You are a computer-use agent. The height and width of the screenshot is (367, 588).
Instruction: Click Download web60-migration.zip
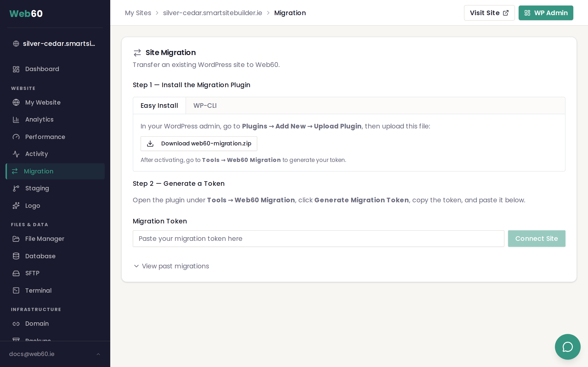(199, 143)
